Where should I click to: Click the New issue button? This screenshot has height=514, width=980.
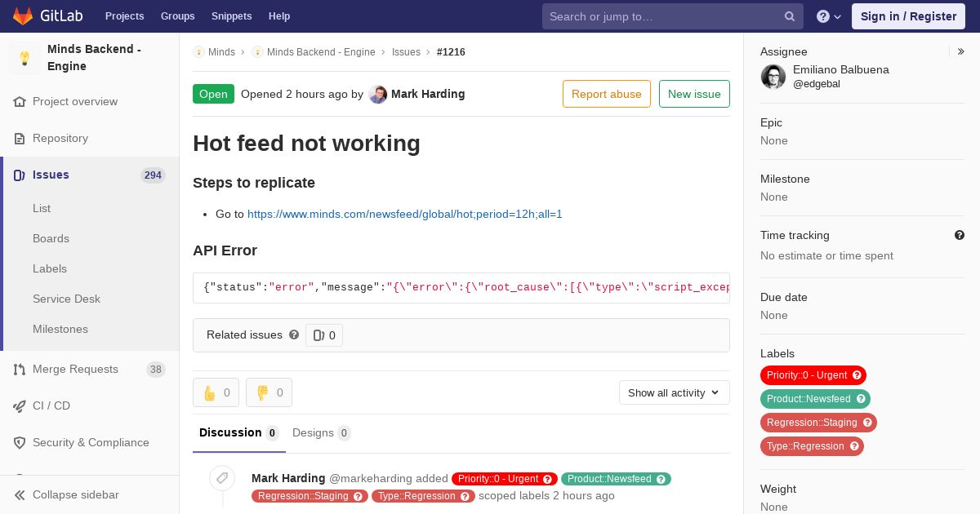point(694,94)
